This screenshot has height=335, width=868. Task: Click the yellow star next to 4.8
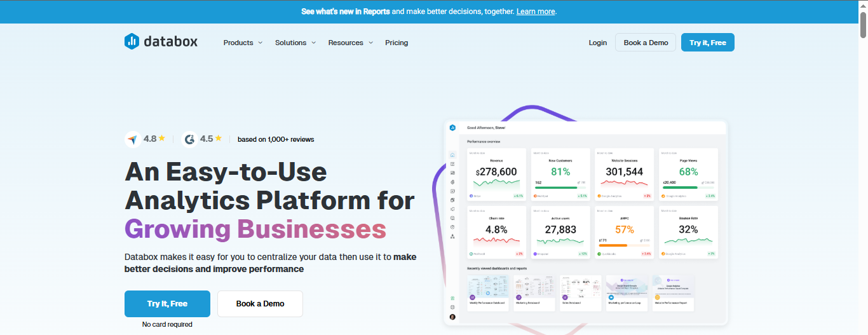162,138
